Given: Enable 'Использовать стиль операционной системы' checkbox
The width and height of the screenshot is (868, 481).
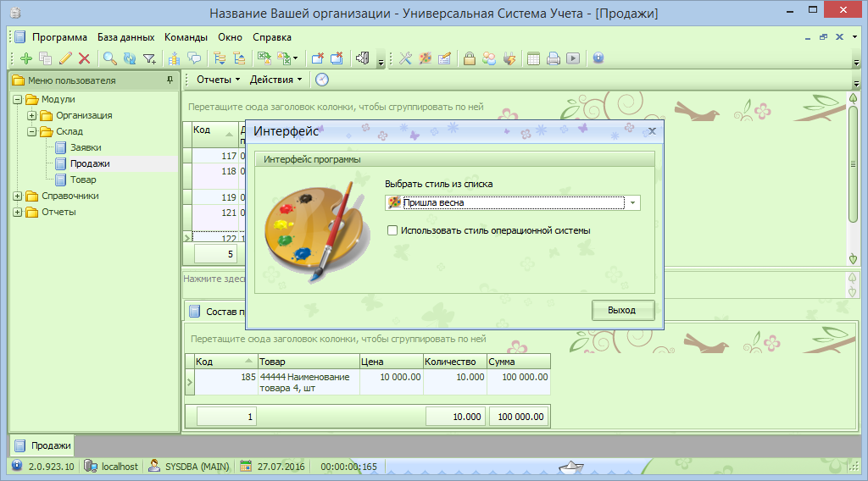Looking at the screenshot, I should tap(392, 230).
